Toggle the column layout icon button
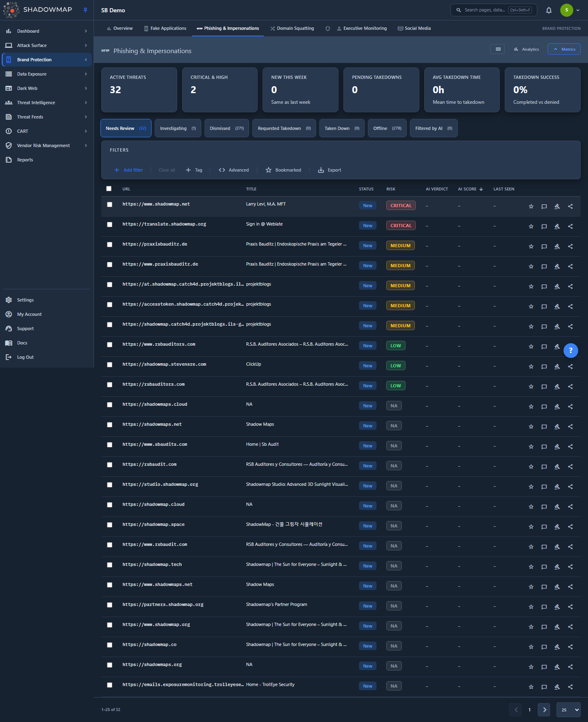Viewport: 588px width, 722px height. click(498, 49)
